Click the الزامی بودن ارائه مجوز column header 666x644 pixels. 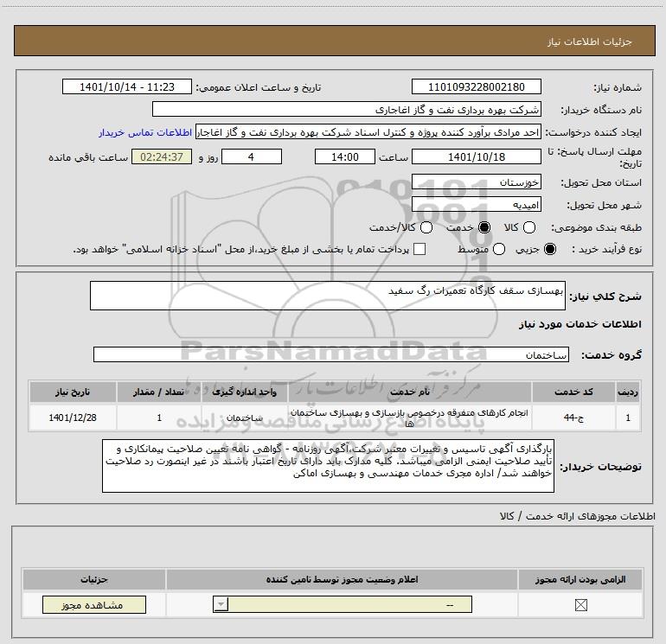580,579
